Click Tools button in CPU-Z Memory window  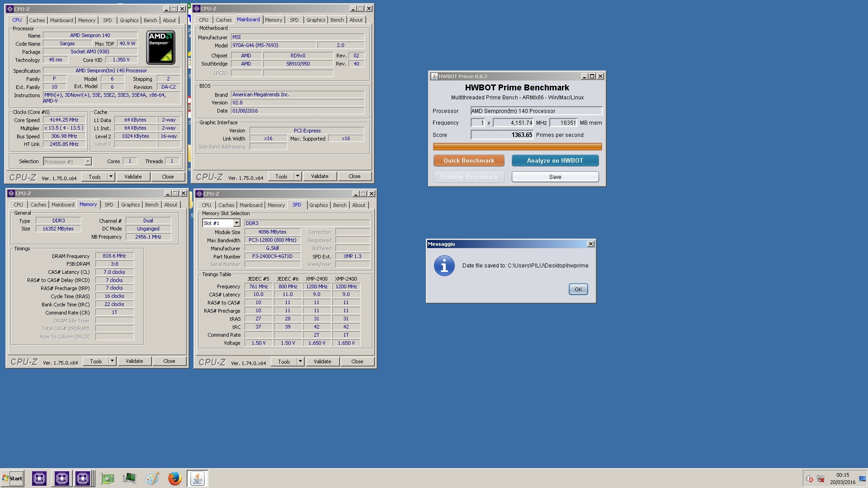click(96, 361)
